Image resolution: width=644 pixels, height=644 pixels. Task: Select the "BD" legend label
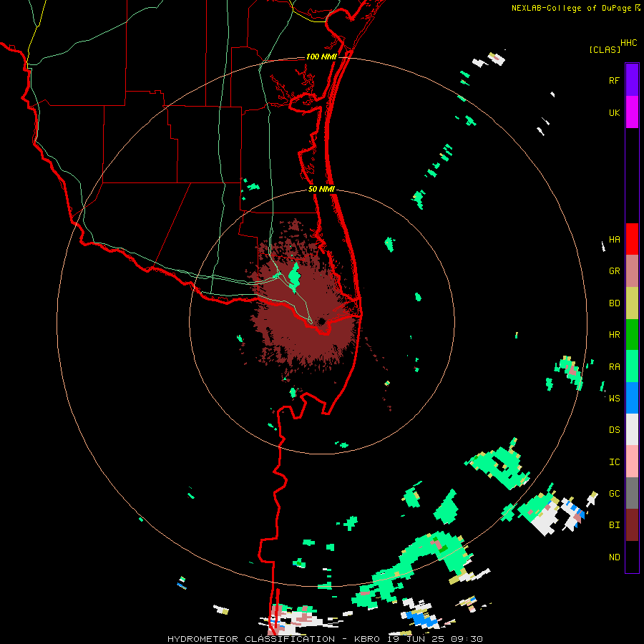[614, 303]
